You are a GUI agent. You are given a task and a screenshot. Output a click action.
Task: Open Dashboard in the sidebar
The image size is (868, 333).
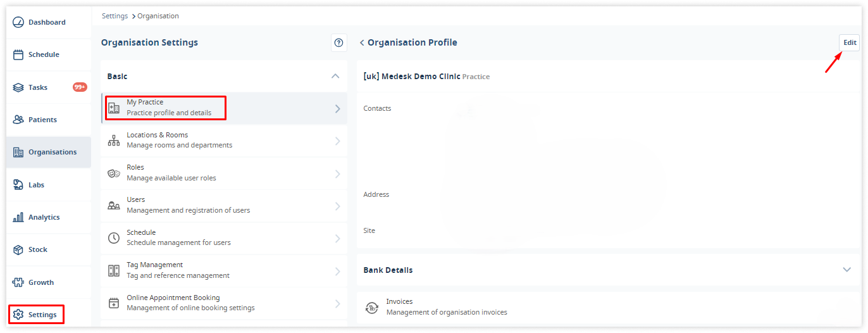49,22
